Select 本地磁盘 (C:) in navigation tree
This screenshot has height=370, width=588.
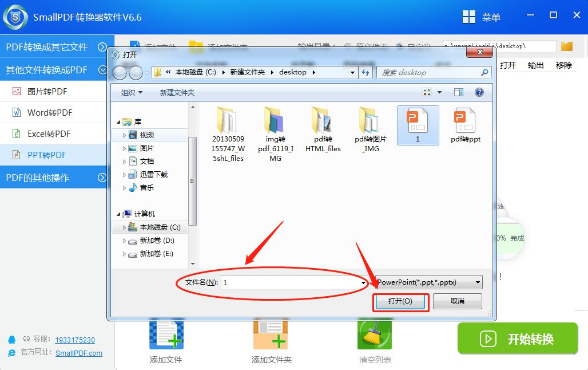pos(160,227)
